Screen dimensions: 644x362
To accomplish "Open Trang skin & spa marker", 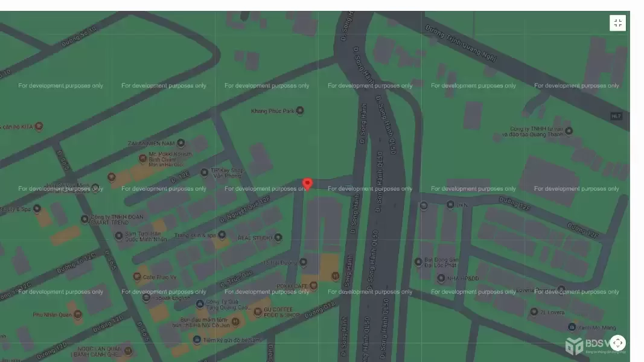I will pyautogui.click(x=222, y=235).
